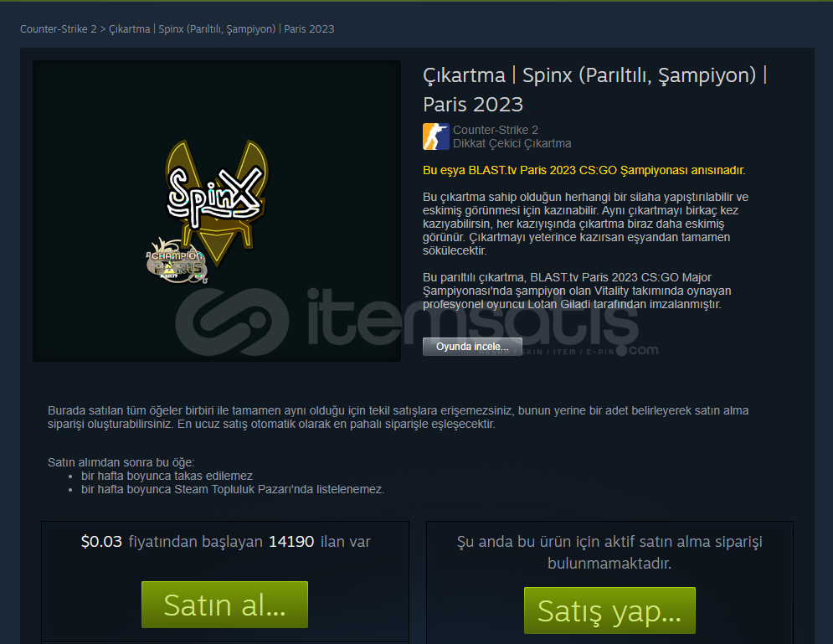This screenshot has height=644, width=833.
Task: Click the Counter-Strike 2 game icon
Action: point(435,137)
